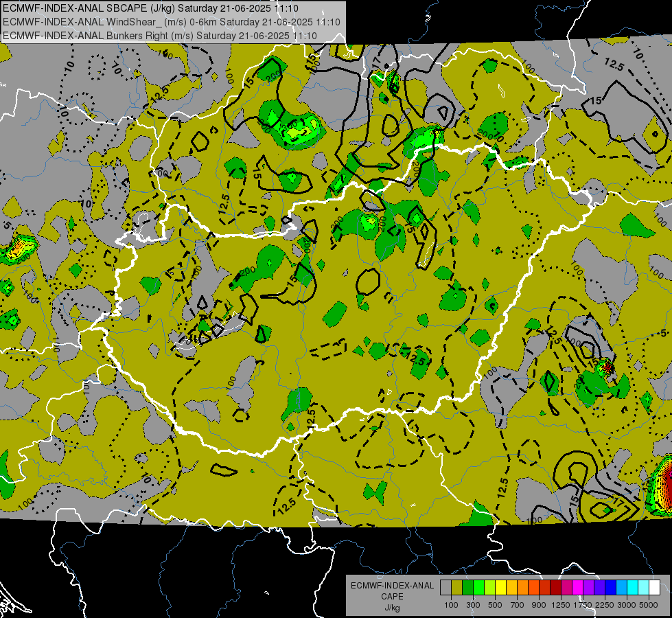The image size is (672, 618).
Task: Click the legend scale value 100
Action: 451,605
